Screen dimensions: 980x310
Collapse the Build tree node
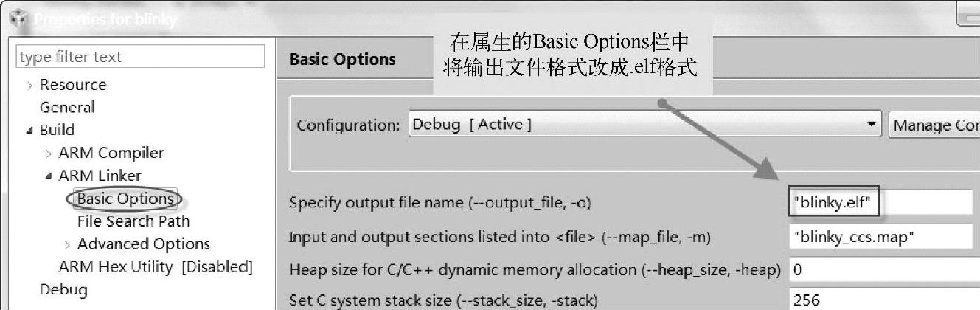(29, 131)
